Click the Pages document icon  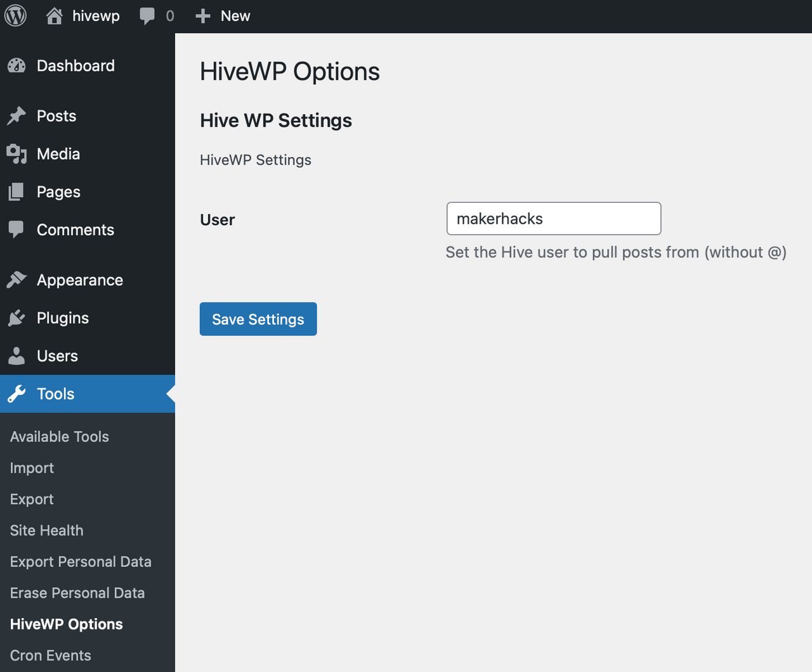[x=16, y=192]
